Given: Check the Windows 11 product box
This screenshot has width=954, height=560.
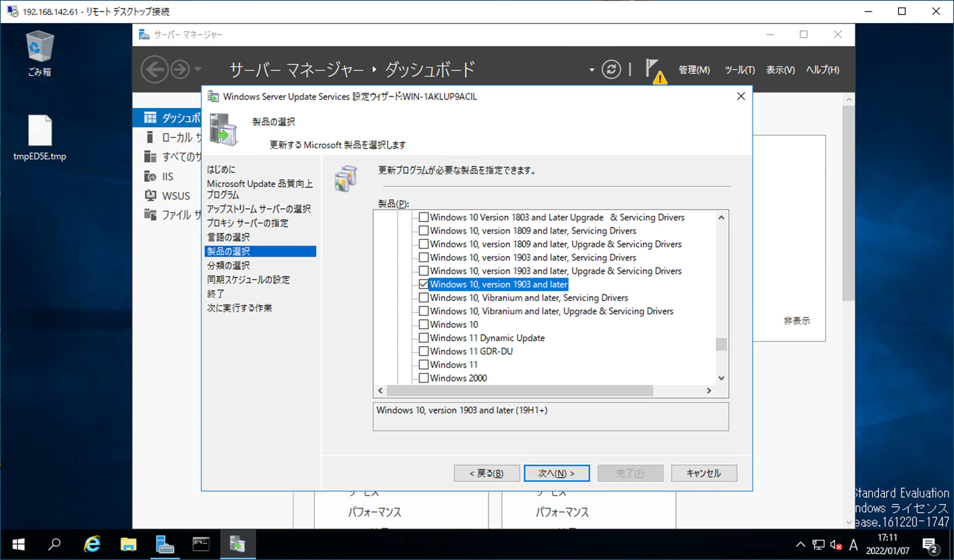Looking at the screenshot, I should (x=424, y=365).
